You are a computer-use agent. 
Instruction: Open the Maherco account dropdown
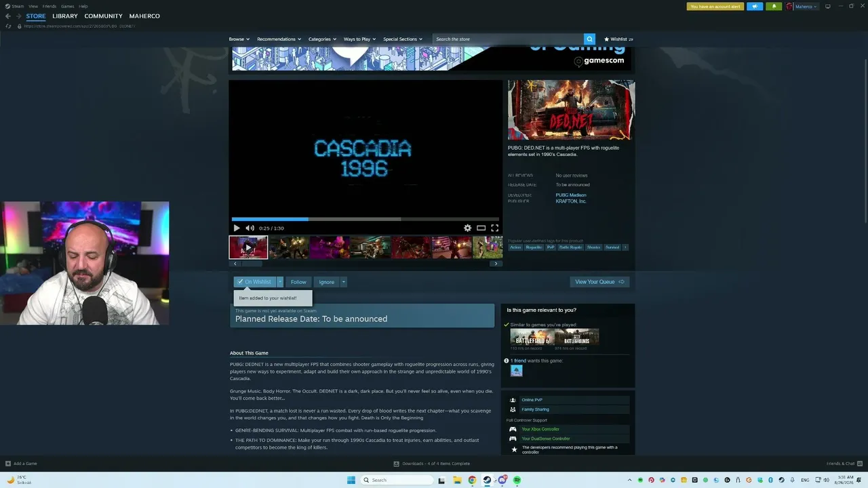click(x=806, y=7)
